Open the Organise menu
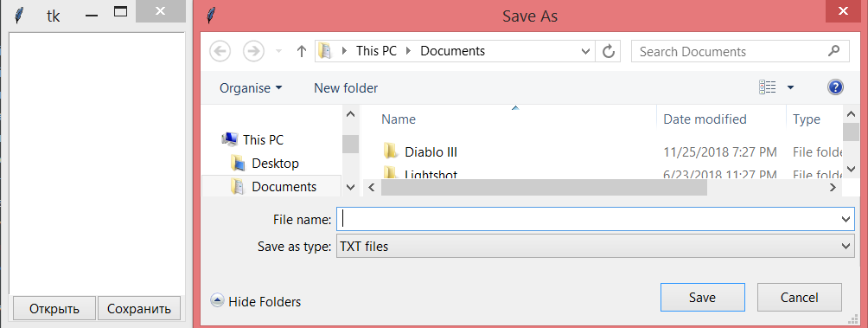Image resolution: width=868 pixels, height=328 pixels. pos(251,88)
